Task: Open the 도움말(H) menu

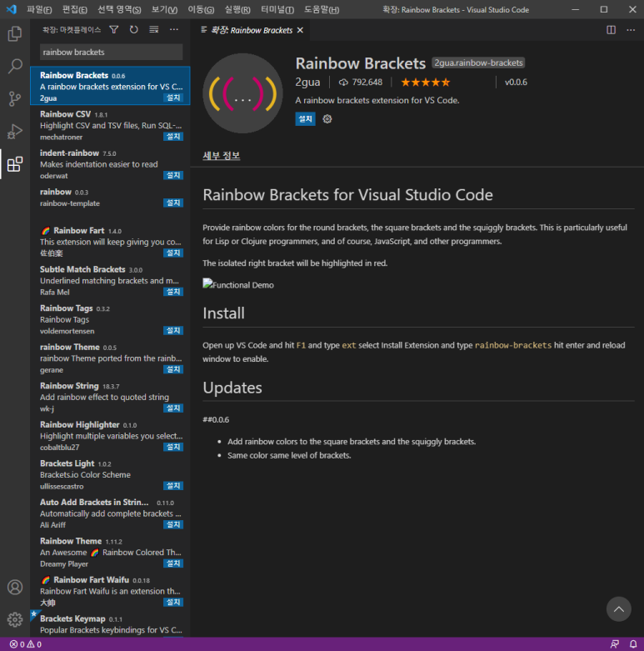Action: click(322, 9)
